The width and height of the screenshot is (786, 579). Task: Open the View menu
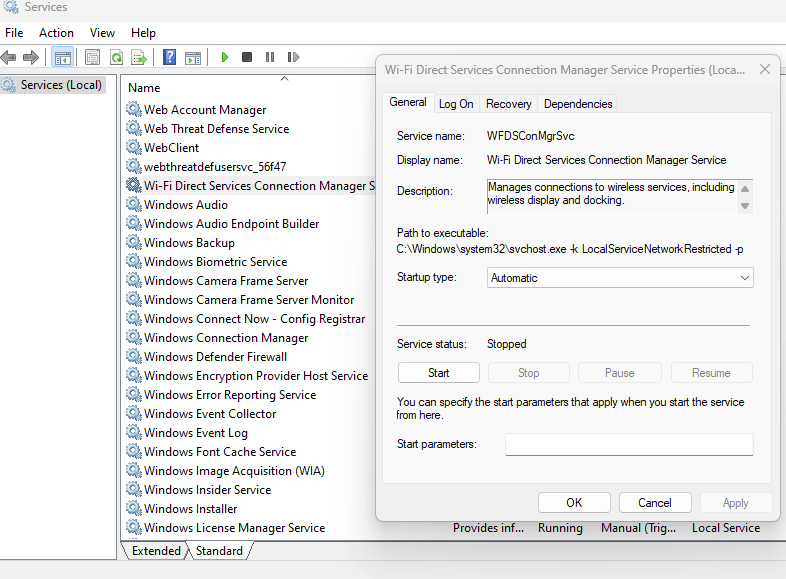click(x=102, y=33)
